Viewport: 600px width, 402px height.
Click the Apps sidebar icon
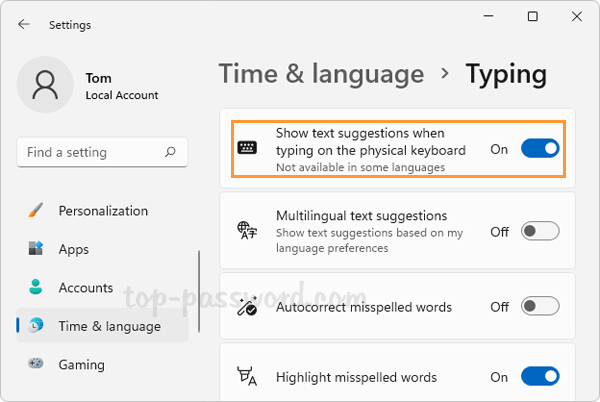tap(36, 249)
